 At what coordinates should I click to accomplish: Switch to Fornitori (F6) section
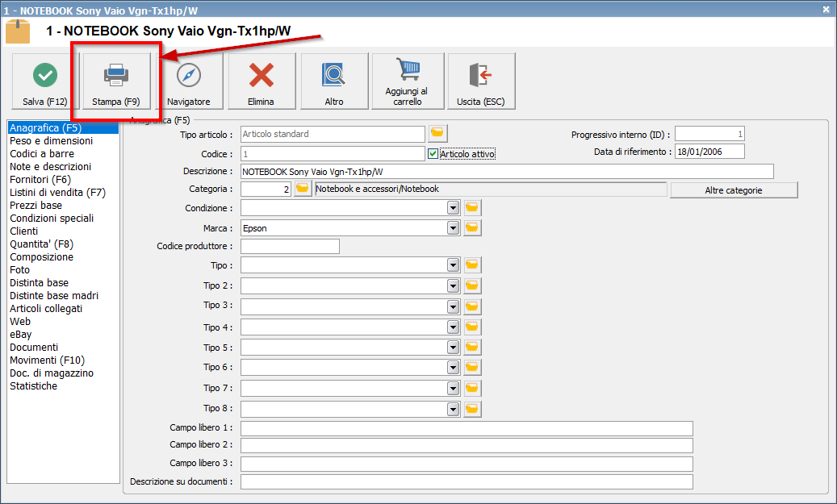pyautogui.click(x=40, y=180)
